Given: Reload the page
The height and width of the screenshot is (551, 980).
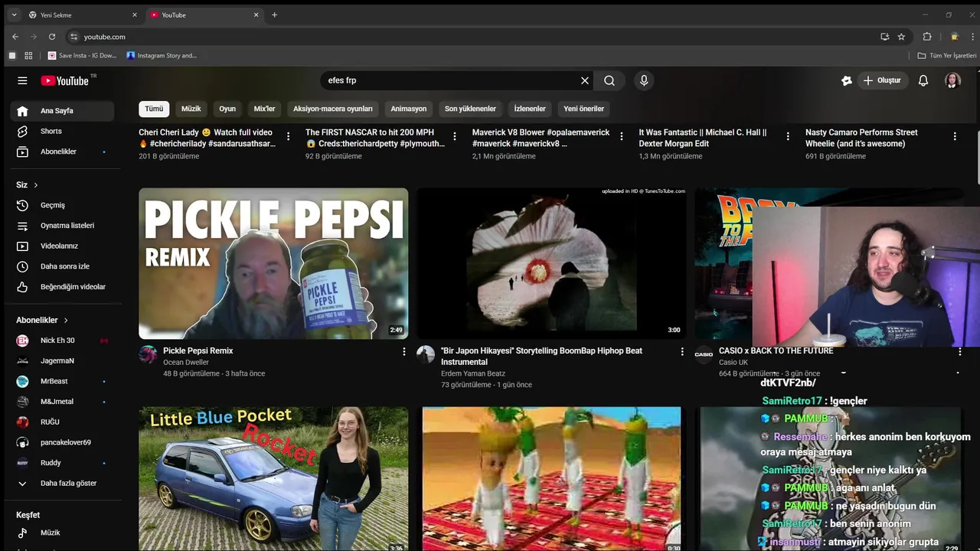Looking at the screenshot, I should (x=52, y=37).
